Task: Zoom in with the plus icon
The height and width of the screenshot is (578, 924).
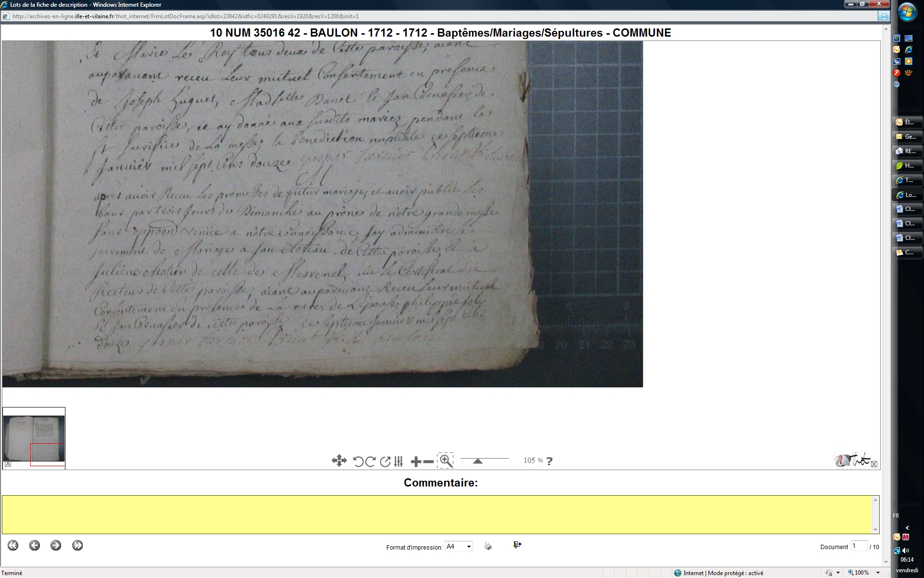Action: (x=416, y=462)
